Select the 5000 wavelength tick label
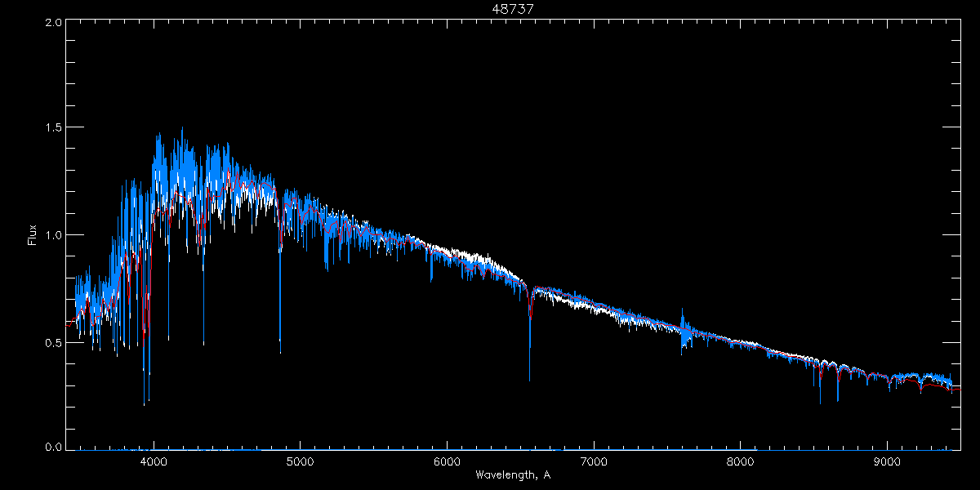Image resolution: width=980 pixels, height=490 pixels. point(300,461)
